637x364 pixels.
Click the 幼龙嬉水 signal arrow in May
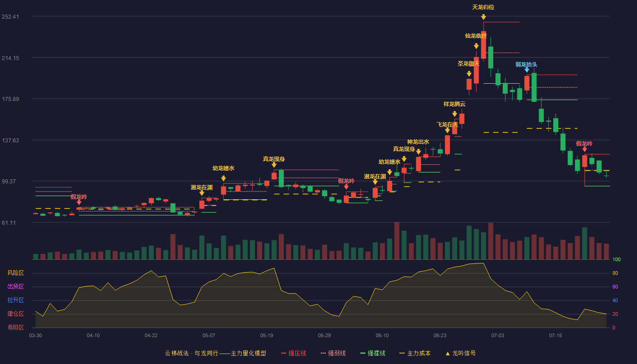(223, 178)
